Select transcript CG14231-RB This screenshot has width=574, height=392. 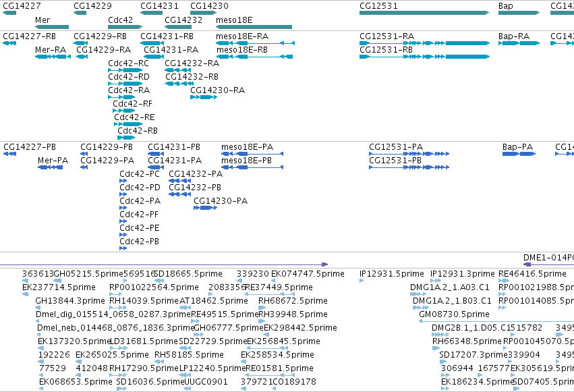(x=167, y=36)
